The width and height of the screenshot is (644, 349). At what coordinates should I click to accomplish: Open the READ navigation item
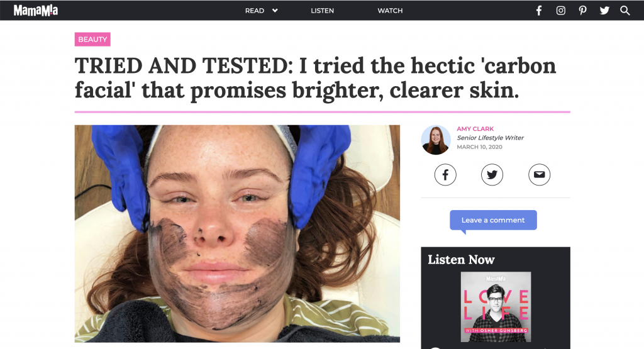[x=255, y=11]
